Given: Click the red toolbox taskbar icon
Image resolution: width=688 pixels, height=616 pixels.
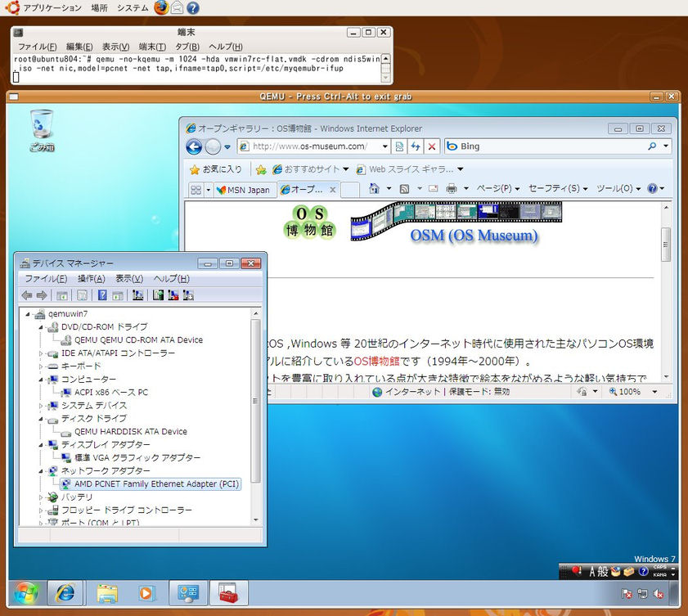Looking at the screenshot, I should (228, 593).
